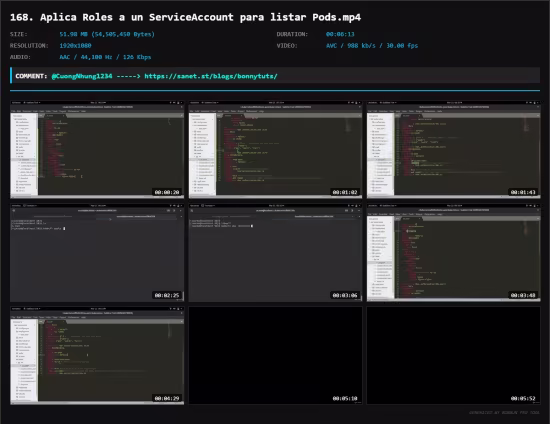Click the sanet.st/blogs/bonnytuts URL in the comment

[x=211, y=76]
